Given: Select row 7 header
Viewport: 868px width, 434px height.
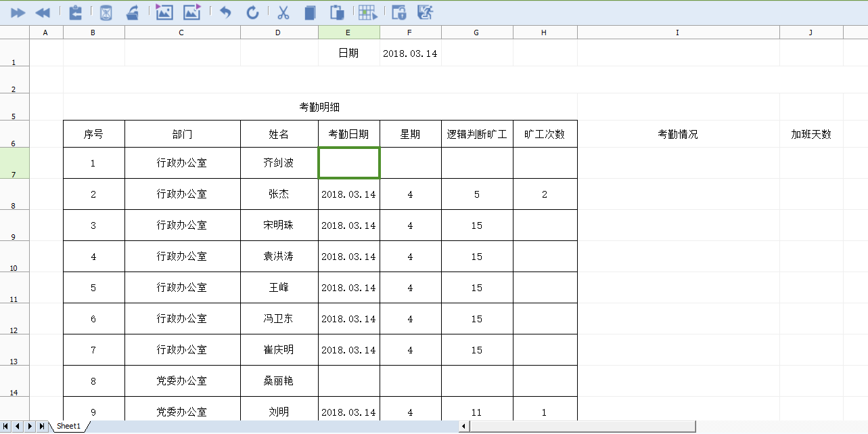Looking at the screenshot, I should tap(14, 163).
